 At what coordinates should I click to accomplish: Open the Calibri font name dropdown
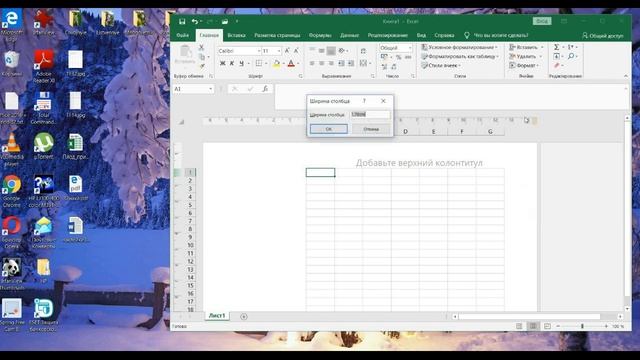259,51
